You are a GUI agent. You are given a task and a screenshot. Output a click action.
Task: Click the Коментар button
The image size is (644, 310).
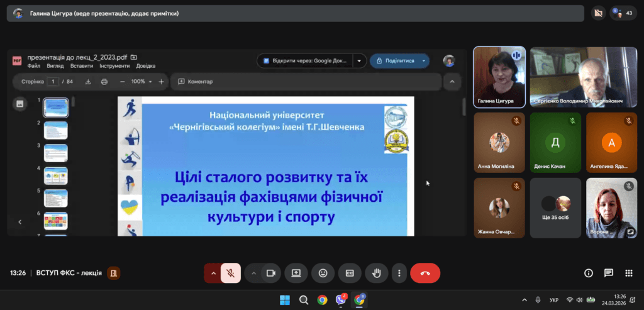point(196,82)
